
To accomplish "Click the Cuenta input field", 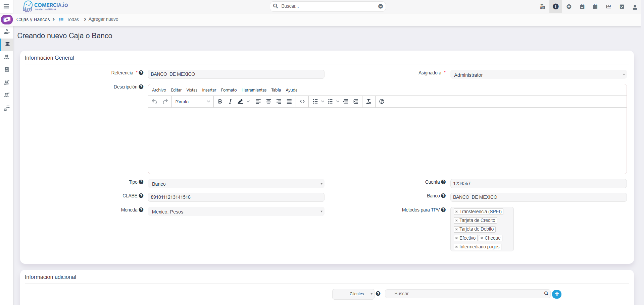I will pyautogui.click(x=538, y=183).
